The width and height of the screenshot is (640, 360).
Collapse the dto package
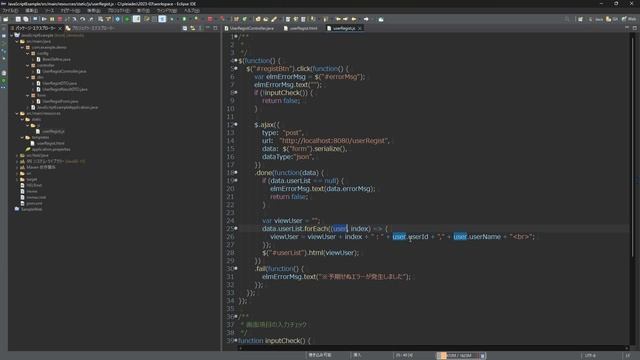click(x=28, y=77)
